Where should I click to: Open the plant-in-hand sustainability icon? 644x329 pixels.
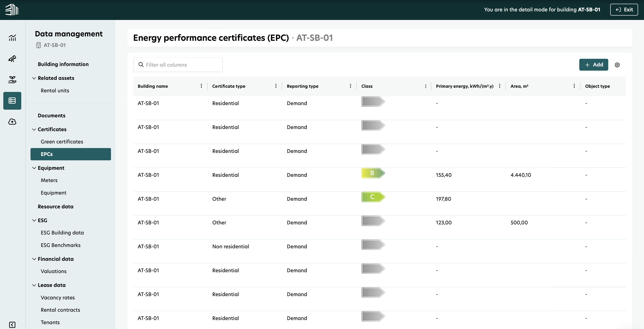(12, 79)
